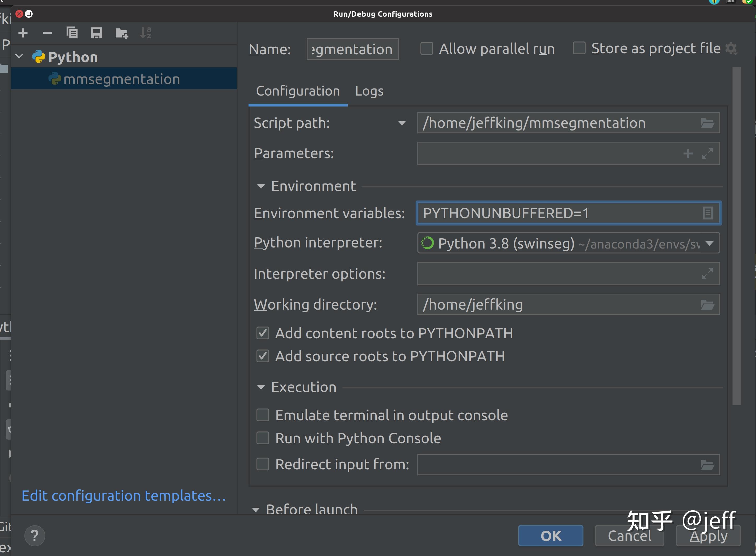Click the Apply button

(708, 535)
